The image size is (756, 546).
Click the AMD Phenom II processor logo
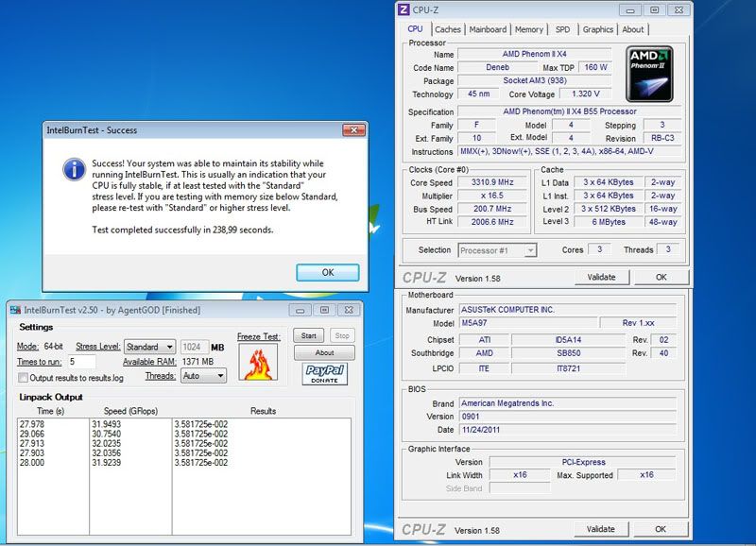(649, 75)
